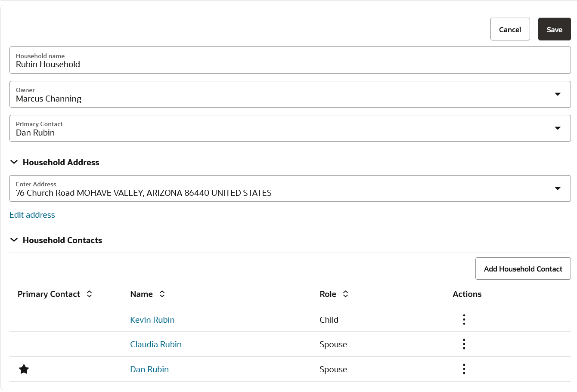Open the actions menu for Dan Rubin
Viewport: 577px width, 392px height.
464,369
